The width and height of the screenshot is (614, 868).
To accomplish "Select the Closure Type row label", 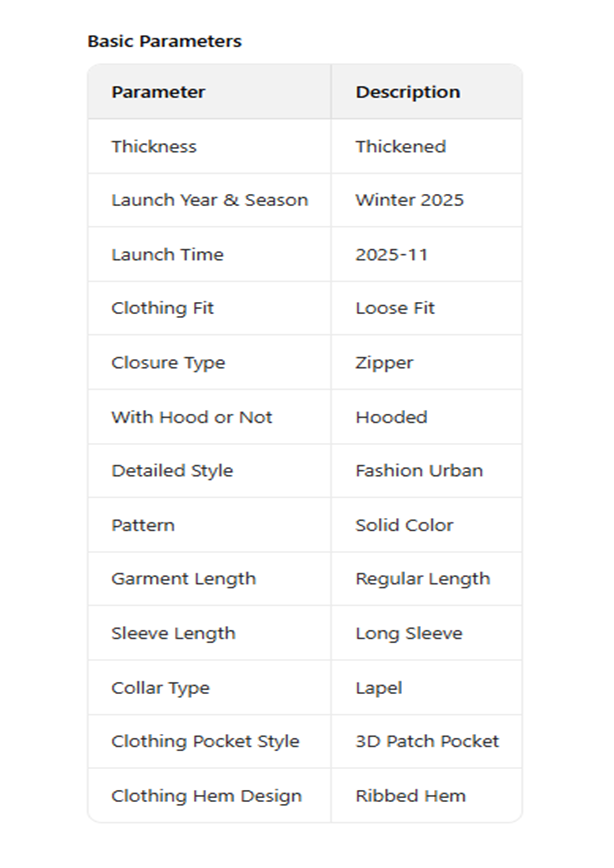I will 168,362.
